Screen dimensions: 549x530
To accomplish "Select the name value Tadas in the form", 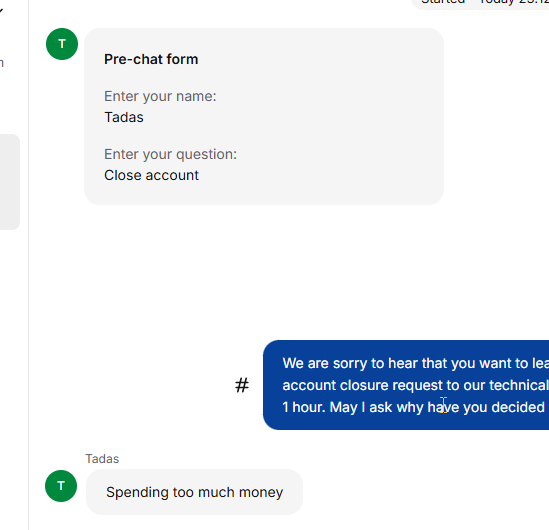I will coord(124,117).
